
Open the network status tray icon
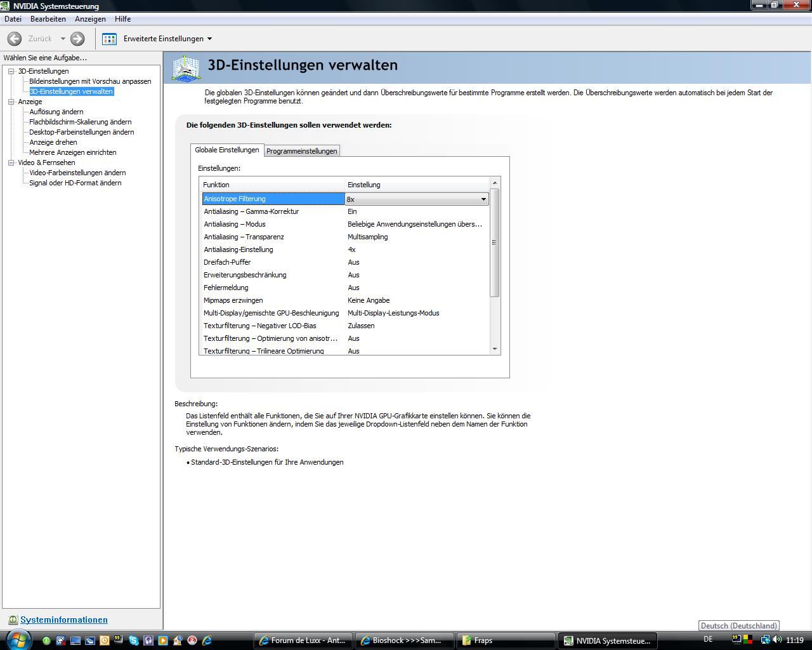tap(765, 640)
